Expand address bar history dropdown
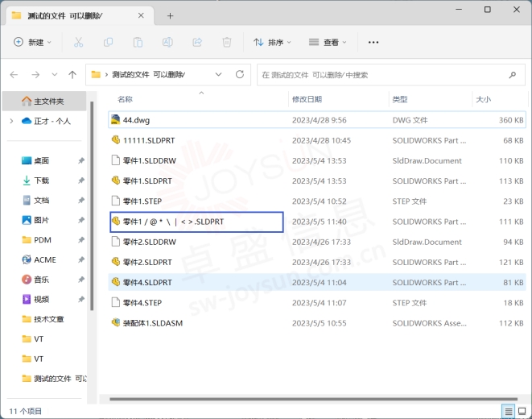Viewport: 532px width, 419px height. (x=218, y=74)
